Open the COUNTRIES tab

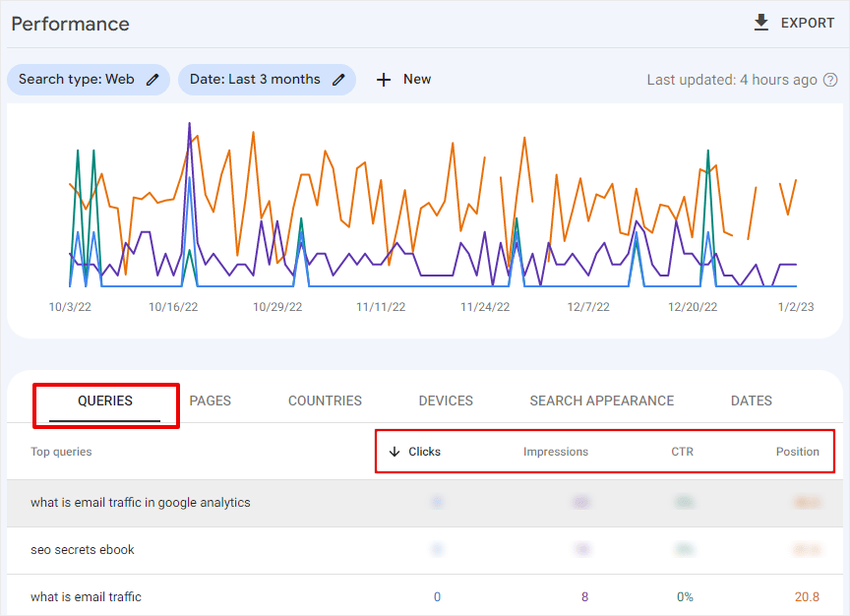click(x=325, y=400)
